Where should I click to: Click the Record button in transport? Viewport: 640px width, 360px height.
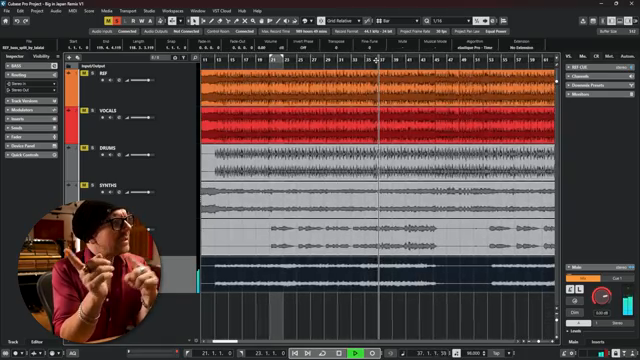372,353
